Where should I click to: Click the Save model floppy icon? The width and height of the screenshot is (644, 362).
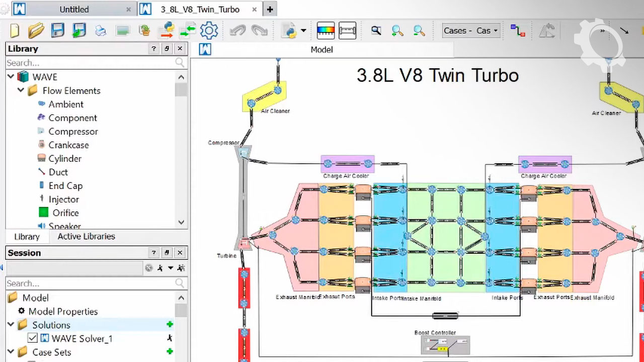(57, 31)
